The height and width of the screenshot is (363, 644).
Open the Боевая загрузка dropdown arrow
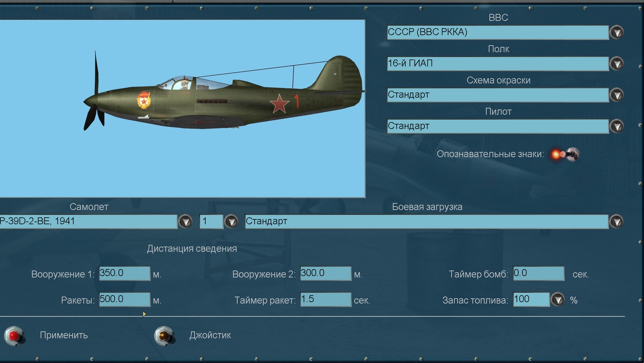click(617, 221)
